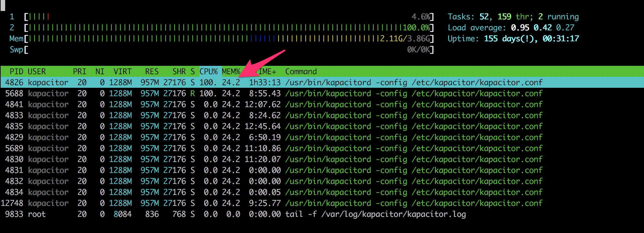Viewport: 644px width, 233px height.
Task: Click the Load average line
Action: pos(511,27)
